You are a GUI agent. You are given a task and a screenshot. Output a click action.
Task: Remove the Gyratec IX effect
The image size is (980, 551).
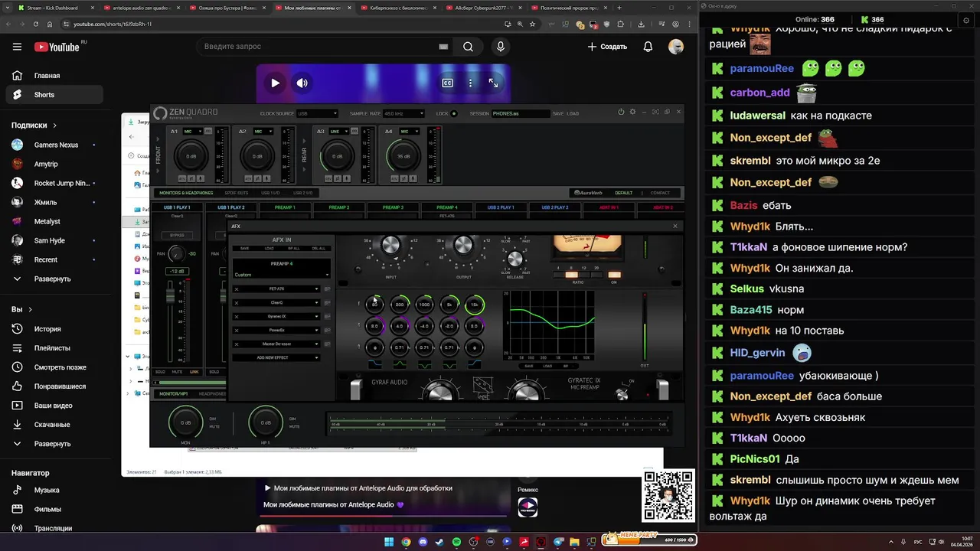[237, 316]
